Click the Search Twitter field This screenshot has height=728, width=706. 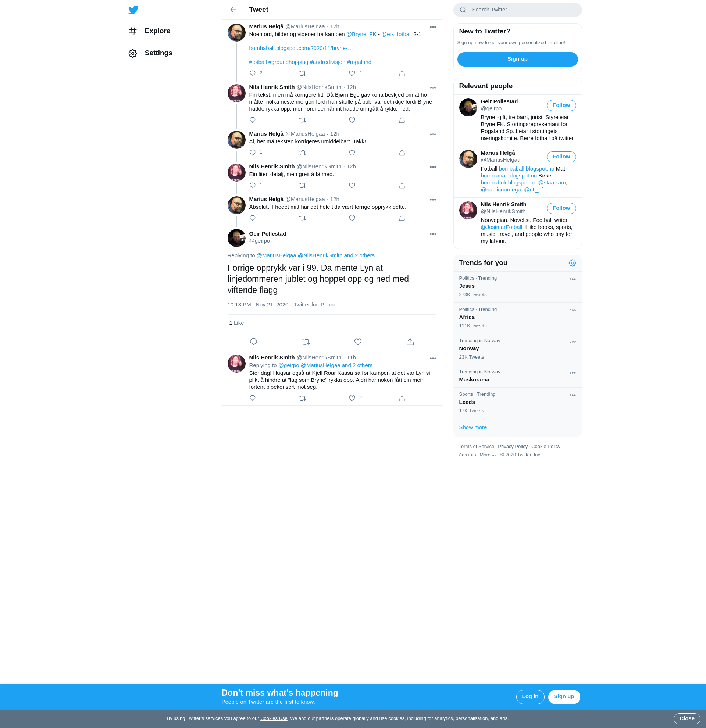pos(517,10)
